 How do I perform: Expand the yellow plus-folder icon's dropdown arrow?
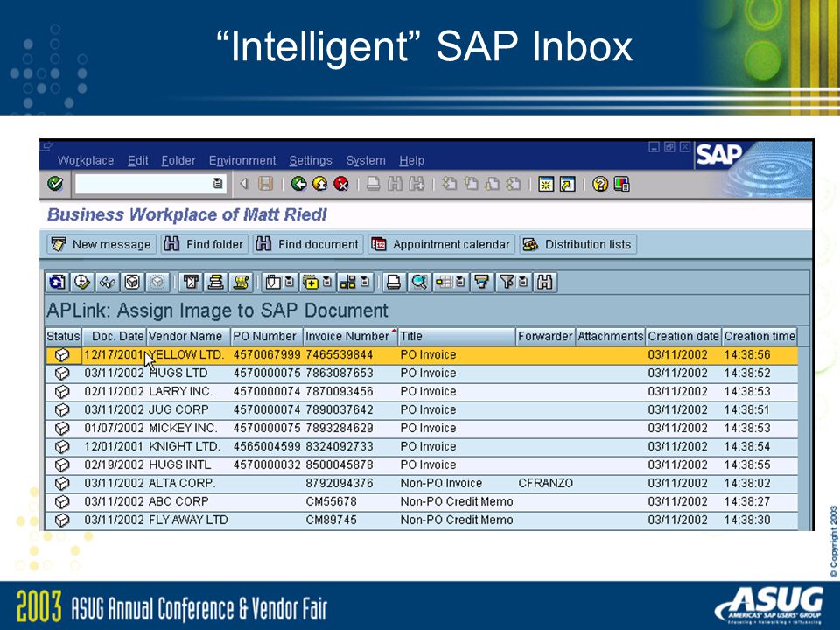(326, 282)
